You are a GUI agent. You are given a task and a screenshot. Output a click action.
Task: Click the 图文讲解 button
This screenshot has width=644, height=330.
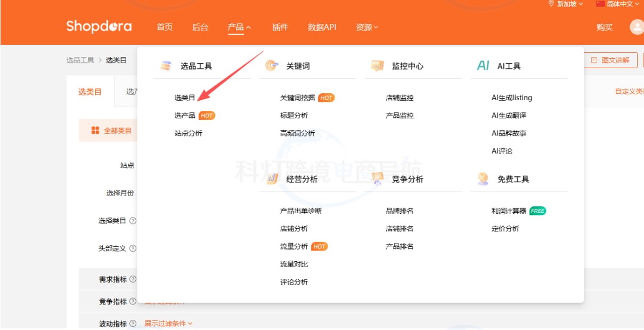pyautogui.click(x=610, y=60)
